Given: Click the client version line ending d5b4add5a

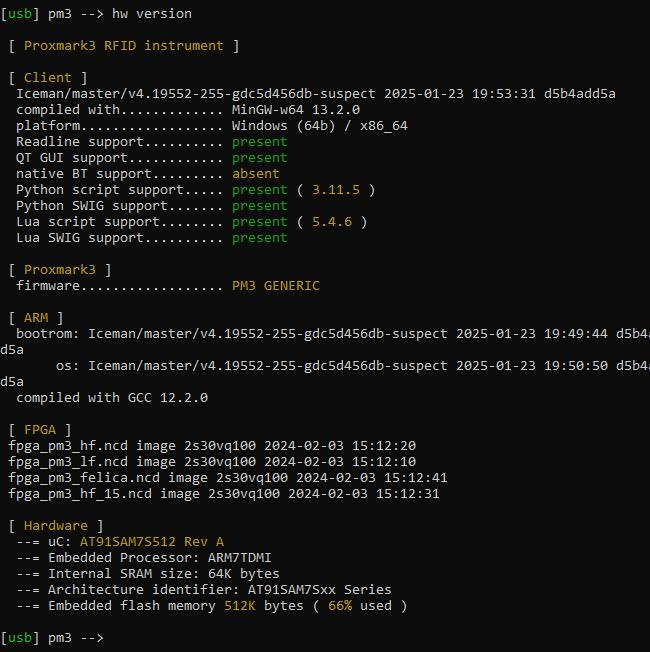Looking at the screenshot, I should click(316, 94).
